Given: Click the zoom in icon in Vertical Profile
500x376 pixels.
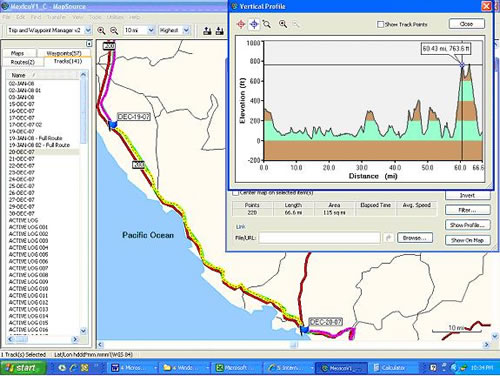Looking at the screenshot, I should tap(283, 24).
